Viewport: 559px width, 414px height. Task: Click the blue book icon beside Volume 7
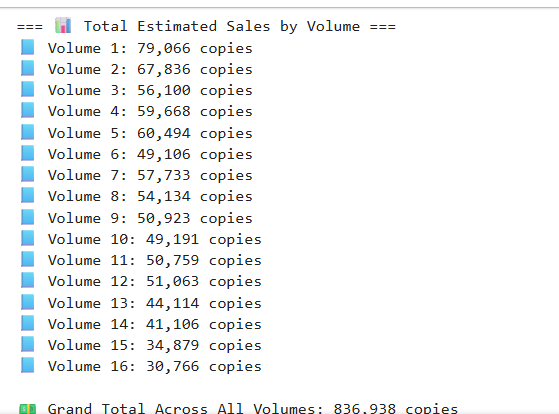[27, 174]
